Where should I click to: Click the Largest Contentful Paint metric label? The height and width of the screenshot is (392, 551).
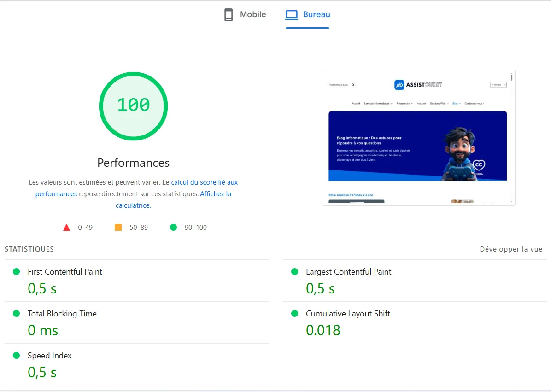(348, 272)
